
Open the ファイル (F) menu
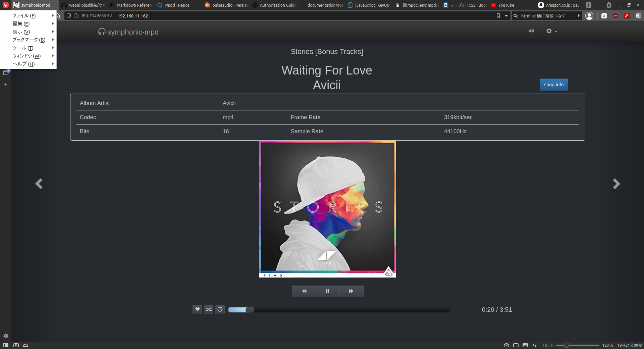29,15
